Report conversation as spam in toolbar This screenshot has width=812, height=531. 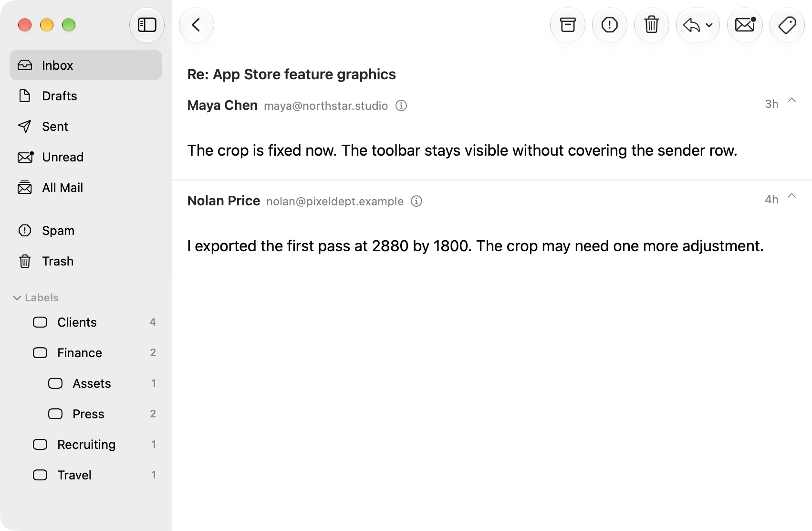tap(610, 25)
